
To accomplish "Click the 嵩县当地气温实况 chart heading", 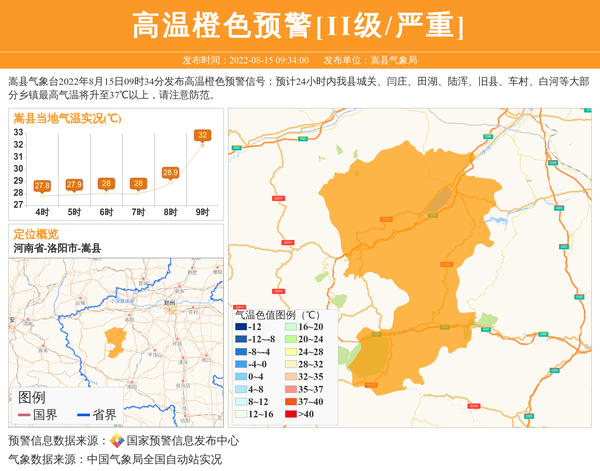I will click(68, 118).
